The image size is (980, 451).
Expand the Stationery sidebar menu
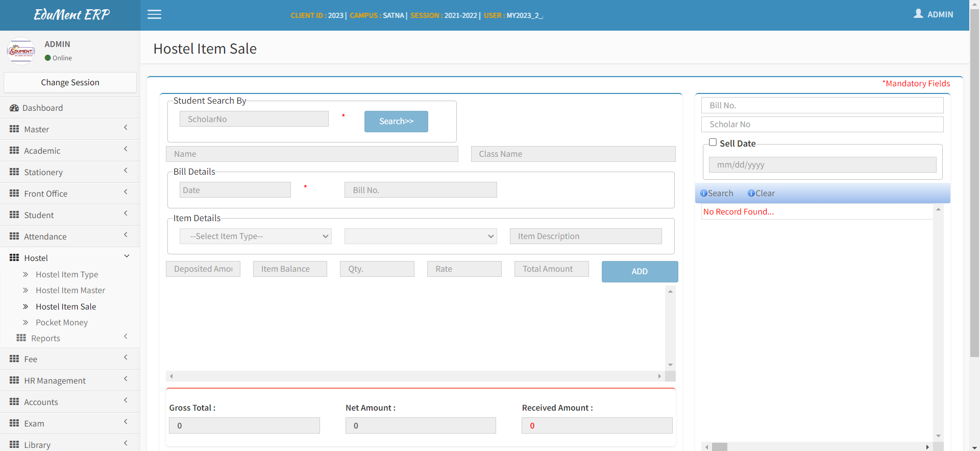click(69, 172)
